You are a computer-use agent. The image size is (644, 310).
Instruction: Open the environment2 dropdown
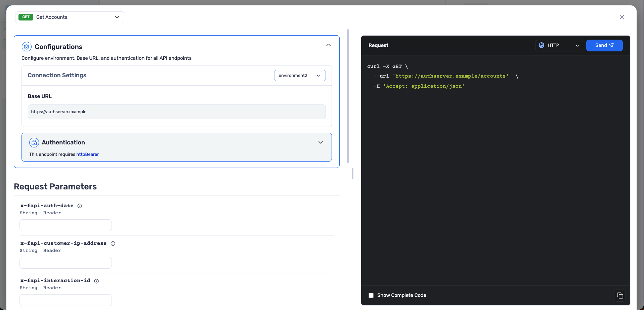pyautogui.click(x=299, y=75)
